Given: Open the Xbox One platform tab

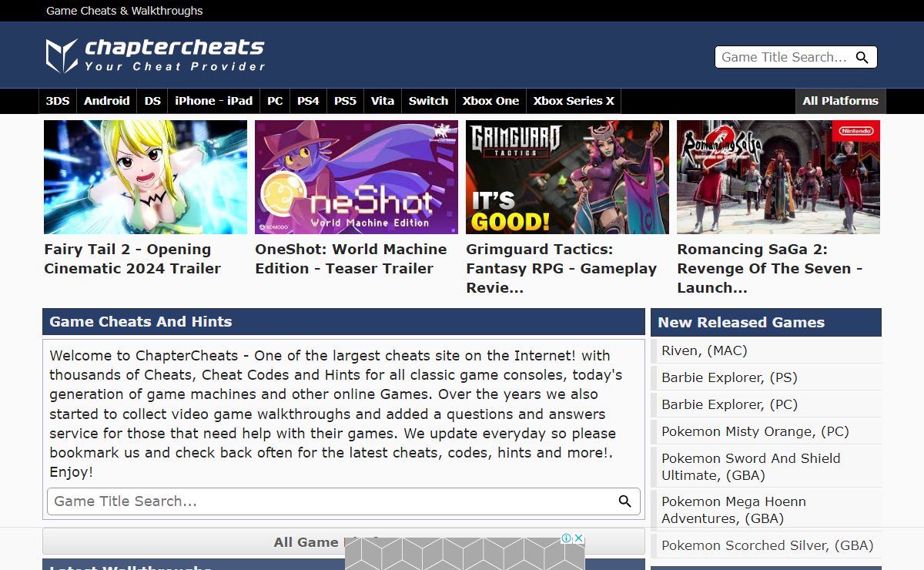Looking at the screenshot, I should pos(491,101).
